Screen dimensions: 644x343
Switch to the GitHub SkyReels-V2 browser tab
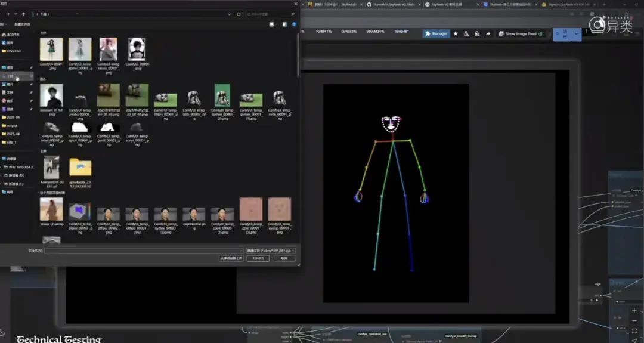(x=391, y=4)
